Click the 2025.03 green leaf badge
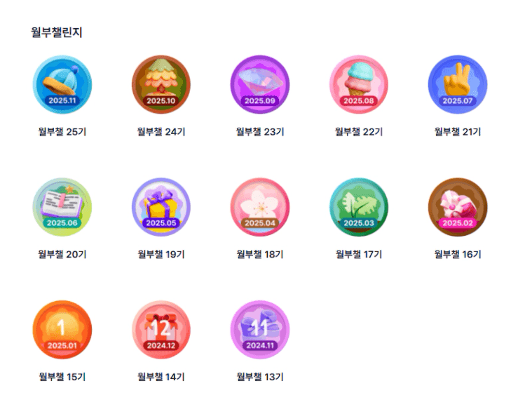The image size is (532, 407). (x=359, y=207)
